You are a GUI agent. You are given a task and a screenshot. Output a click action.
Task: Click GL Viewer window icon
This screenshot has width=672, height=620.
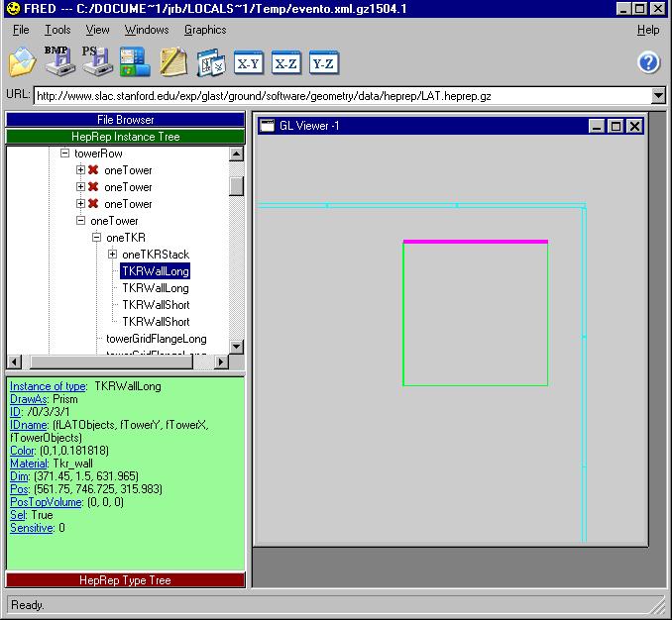click(268, 126)
